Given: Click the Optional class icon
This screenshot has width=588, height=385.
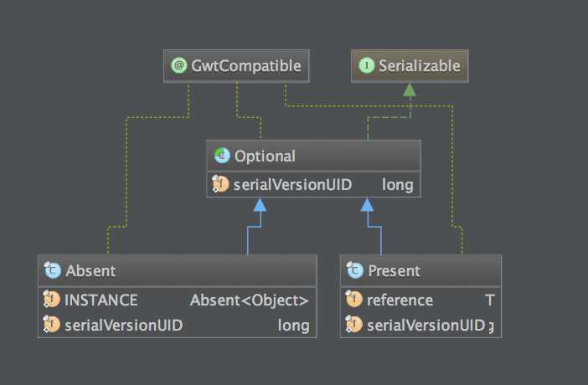Looking at the screenshot, I should coord(222,156).
